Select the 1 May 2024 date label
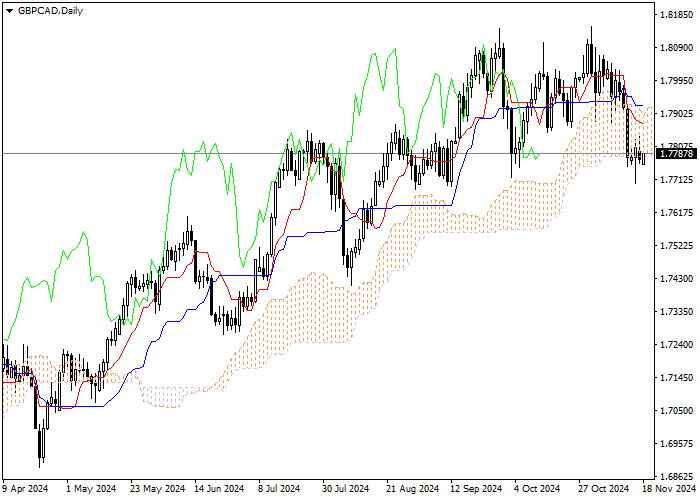Screen dimensions: 700x500 (x=91, y=489)
